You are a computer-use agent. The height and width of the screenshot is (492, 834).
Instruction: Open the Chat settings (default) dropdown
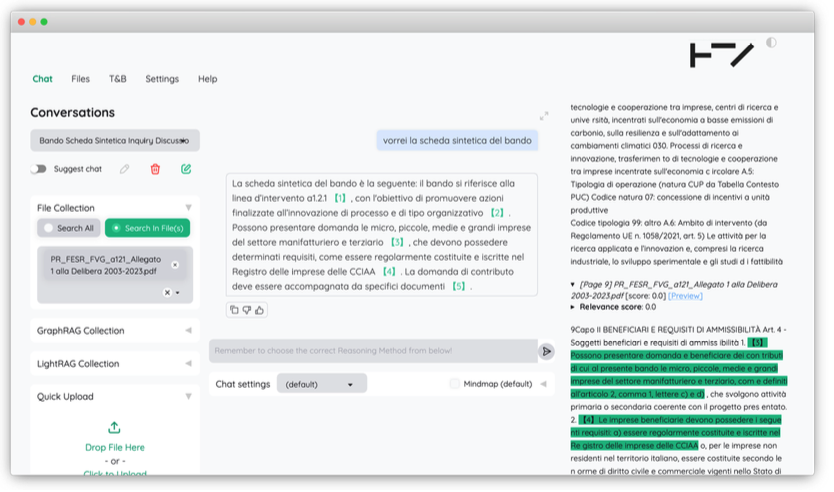click(321, 384)
